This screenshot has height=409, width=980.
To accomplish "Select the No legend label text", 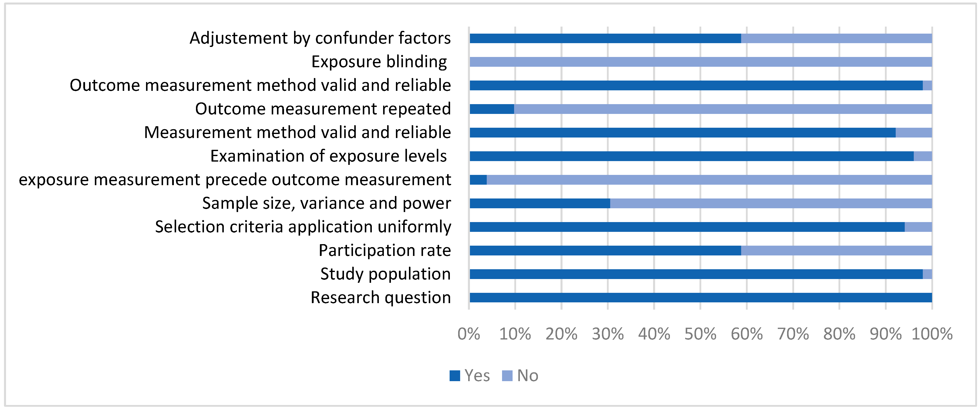I will click(x=528, y=376).
